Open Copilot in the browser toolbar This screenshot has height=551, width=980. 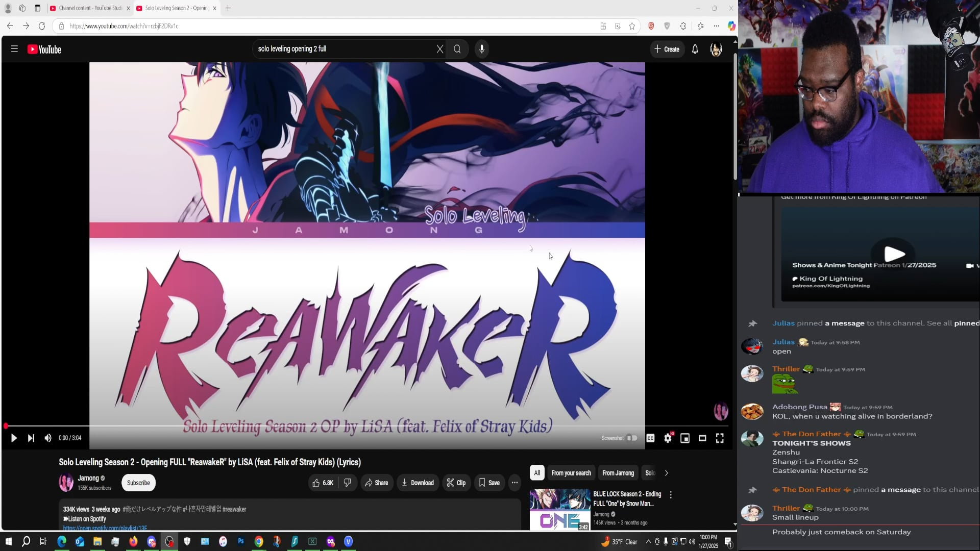[x=731, y=26]
